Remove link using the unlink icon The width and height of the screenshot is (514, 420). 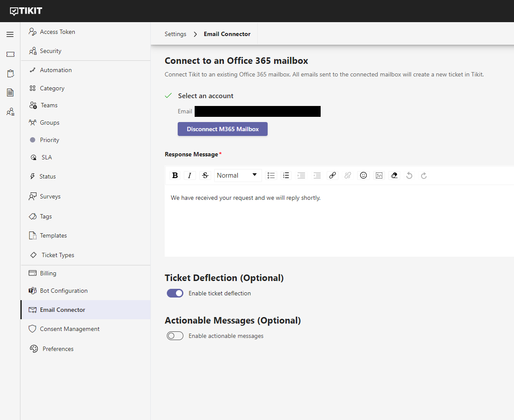(x=348, y=175)
